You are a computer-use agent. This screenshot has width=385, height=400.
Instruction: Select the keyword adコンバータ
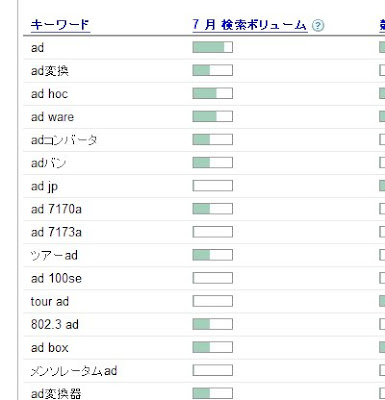pyautogui.click(x=64, y=140)
